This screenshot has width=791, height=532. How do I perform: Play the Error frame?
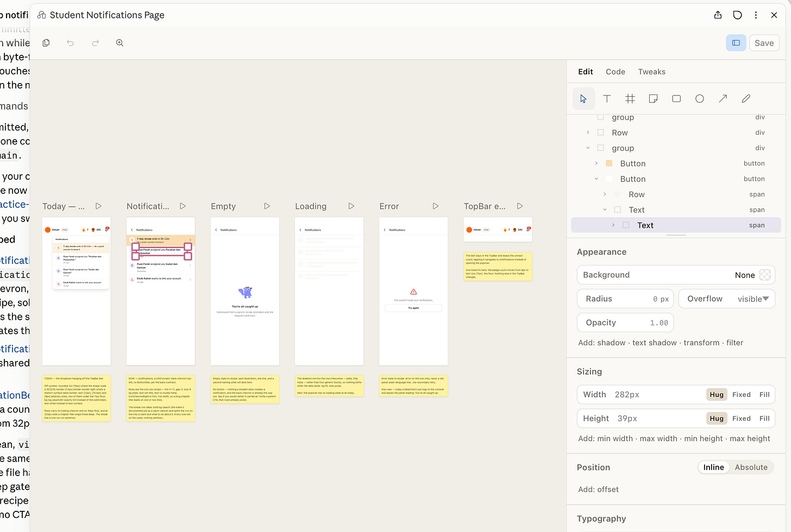(435, 206)
